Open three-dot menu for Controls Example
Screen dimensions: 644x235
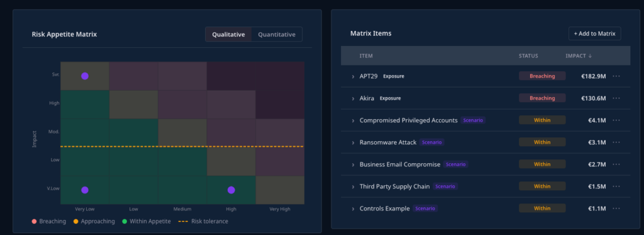[x=616, y=209]
